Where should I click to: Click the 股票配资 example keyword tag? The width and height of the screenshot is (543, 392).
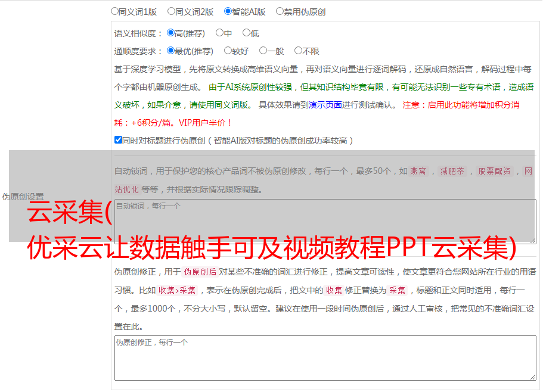[x=495, y=171]
